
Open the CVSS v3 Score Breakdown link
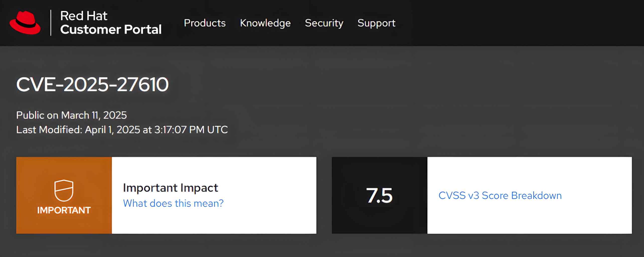[500, 195]
